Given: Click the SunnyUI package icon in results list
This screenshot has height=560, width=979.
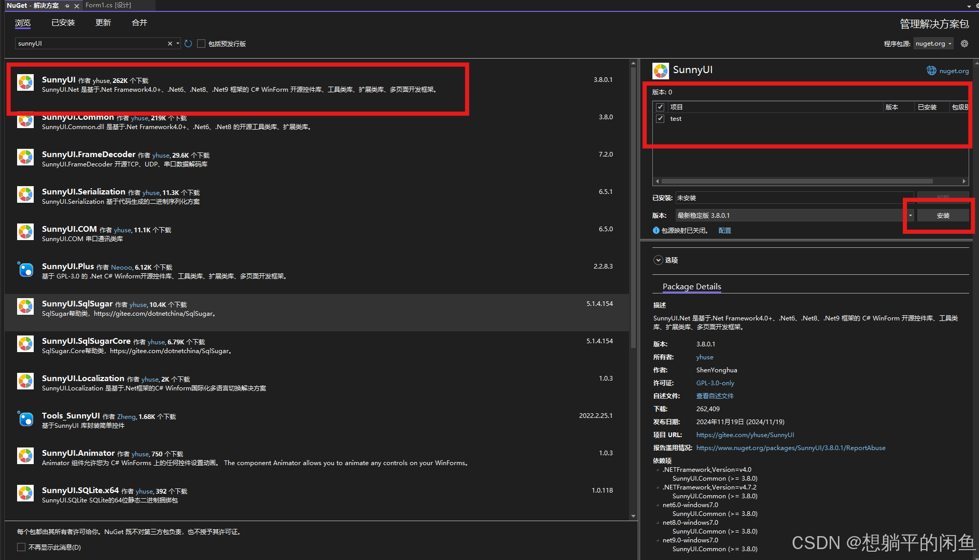Looking at the screenshot, I should [x=25, y=82].
